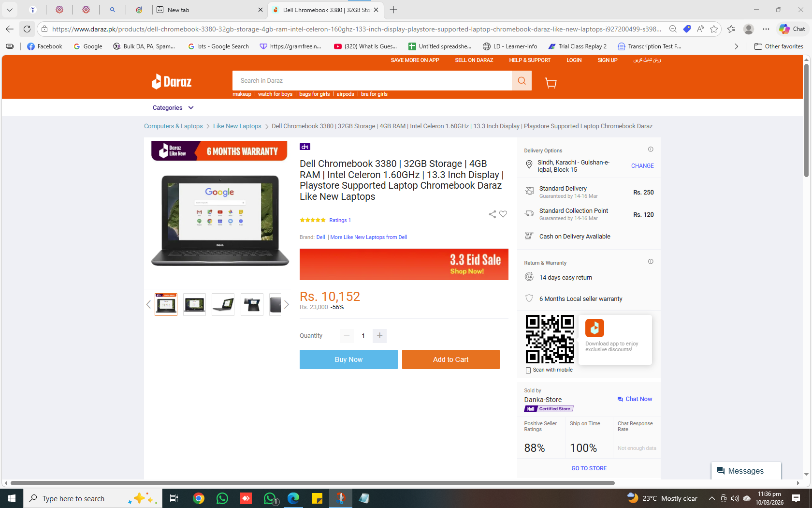The image size is (812, 508).
Task: Open new browser tab plus button
Action: [x=393, y=10]
